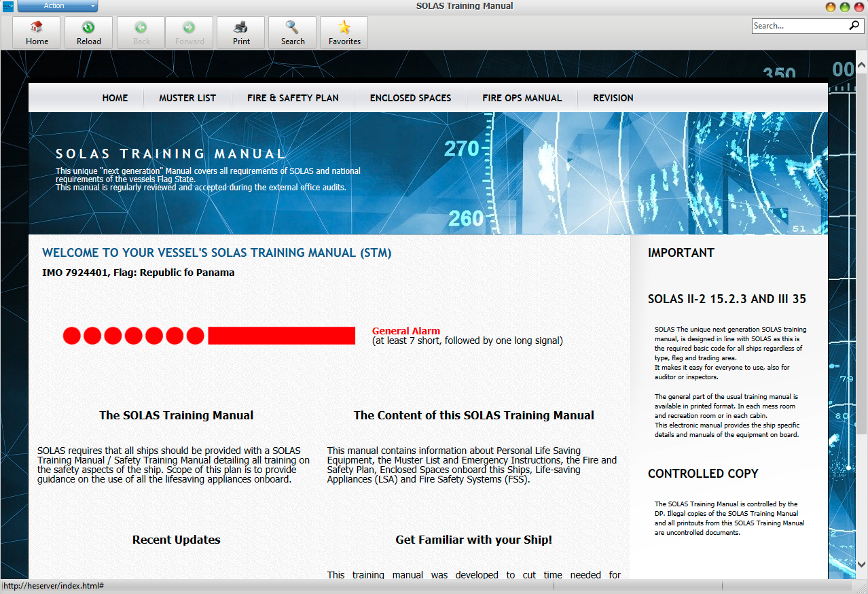
Task: Click the magnifier icon in search box
Action: coord(854,26)
